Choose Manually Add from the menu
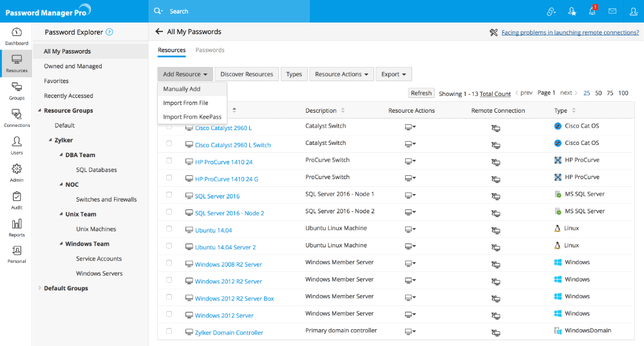 pos(192,89)
